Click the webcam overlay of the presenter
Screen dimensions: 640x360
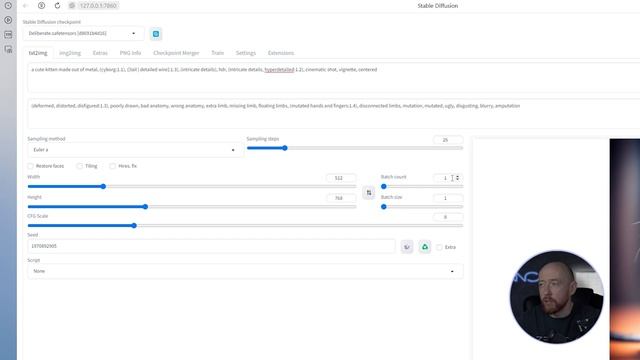coord(557,297)
